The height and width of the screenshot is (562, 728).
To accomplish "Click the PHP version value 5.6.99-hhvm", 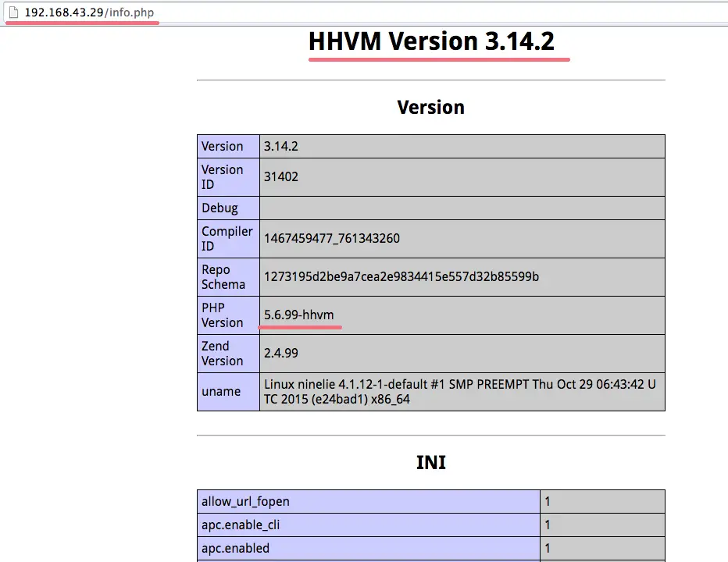I will (298, 315).
